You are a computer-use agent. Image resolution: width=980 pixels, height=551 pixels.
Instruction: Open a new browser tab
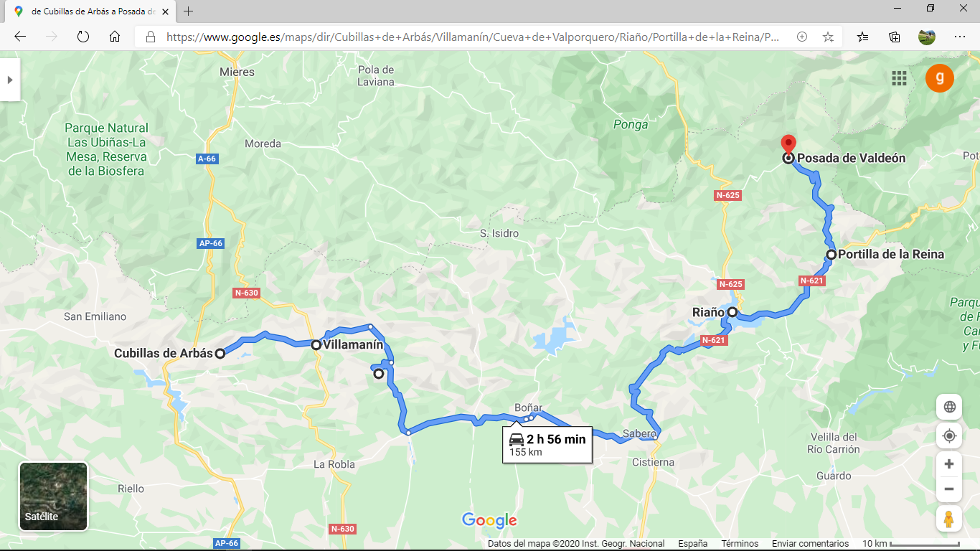point(188,11)
